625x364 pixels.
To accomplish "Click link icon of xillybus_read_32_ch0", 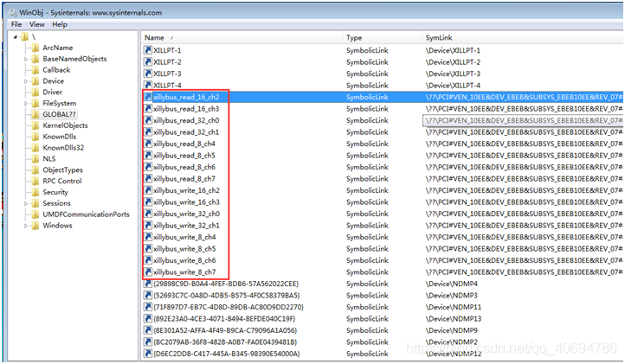I will (148, 120).
